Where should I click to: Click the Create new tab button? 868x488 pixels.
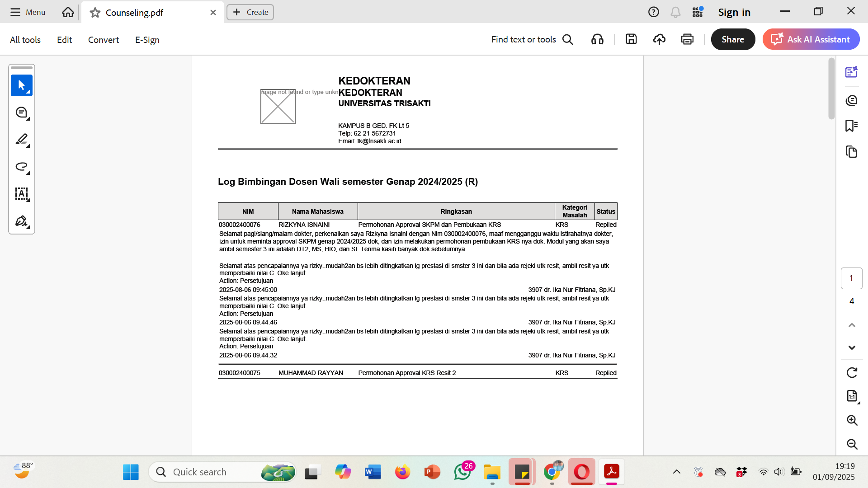coord(250,12)
